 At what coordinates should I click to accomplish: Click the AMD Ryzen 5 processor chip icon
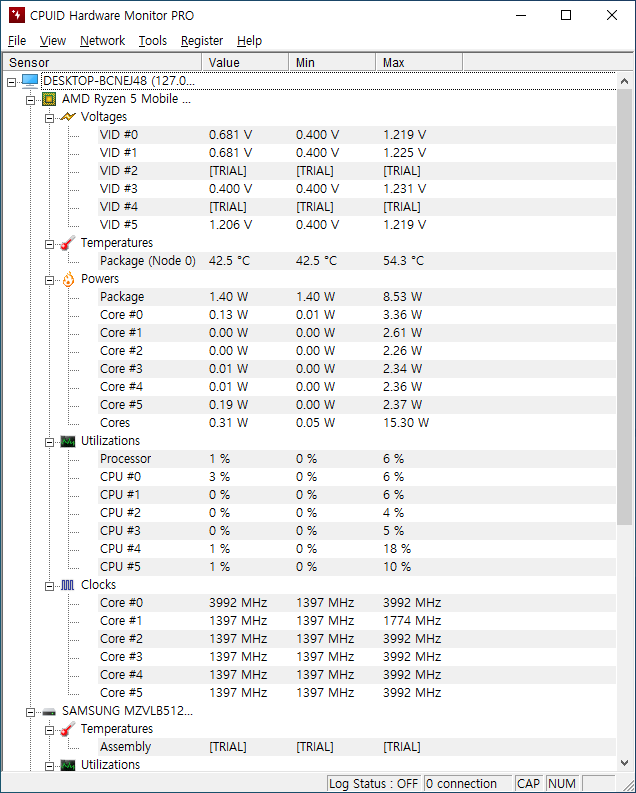coord(49,99)
